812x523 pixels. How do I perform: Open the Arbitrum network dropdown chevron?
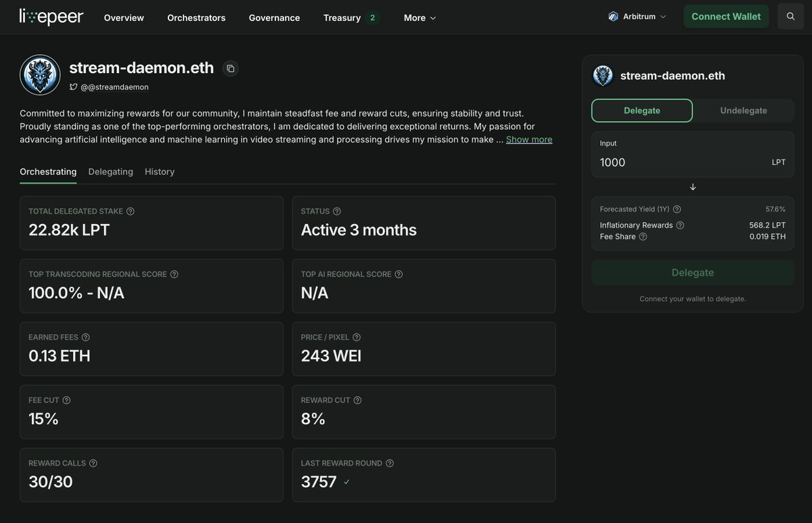pyautogui.click(x=662, y=17)
